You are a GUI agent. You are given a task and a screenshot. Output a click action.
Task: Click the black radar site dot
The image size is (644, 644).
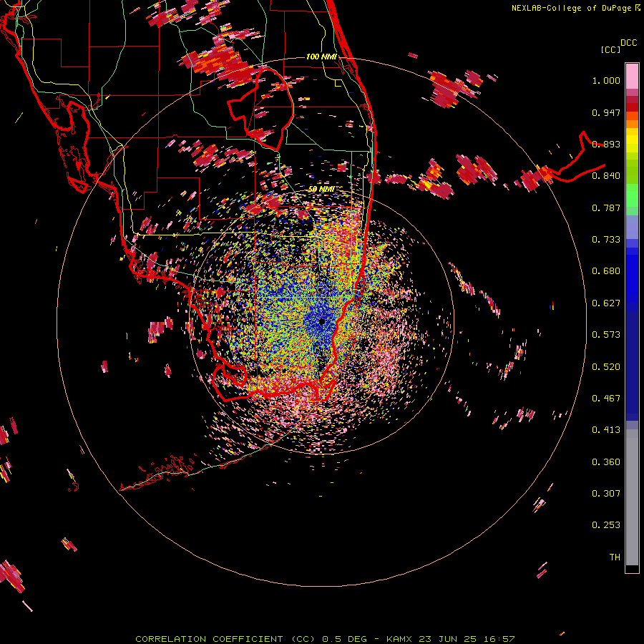[x=322, y=321]
